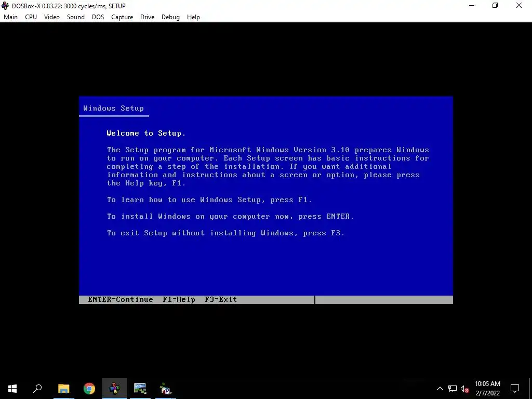Open the Drive menu

147,17
